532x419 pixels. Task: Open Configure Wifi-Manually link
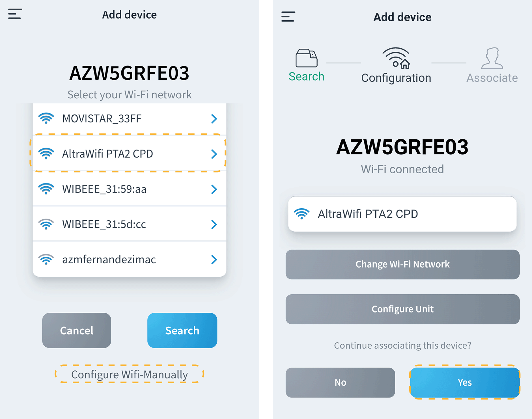(130, 374)
